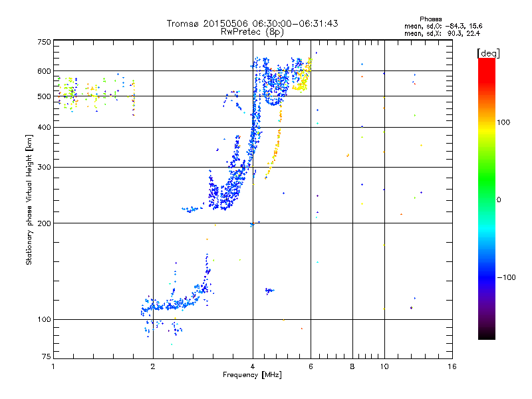
Task: Click the colorbar tick label '-100'
Action: pyautogui.click(x=506, y=277)
